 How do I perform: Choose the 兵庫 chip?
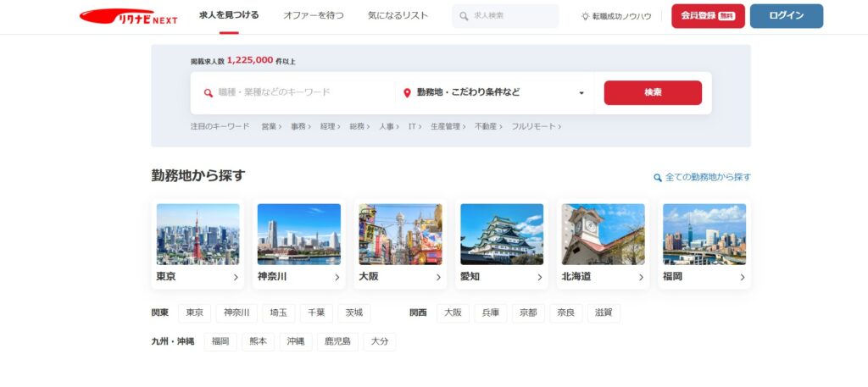click(491, 313)
